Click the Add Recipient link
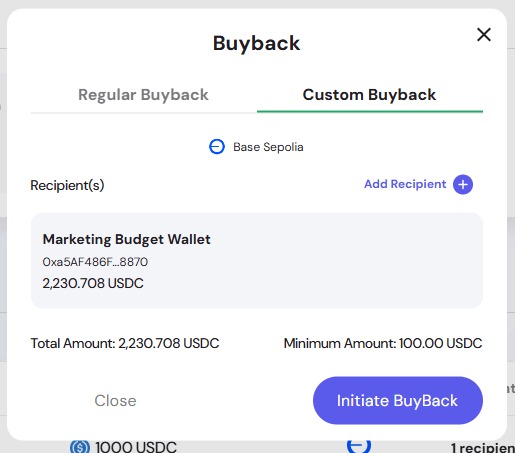This screenshot has height=453, width=515. [x=405, y=184]
